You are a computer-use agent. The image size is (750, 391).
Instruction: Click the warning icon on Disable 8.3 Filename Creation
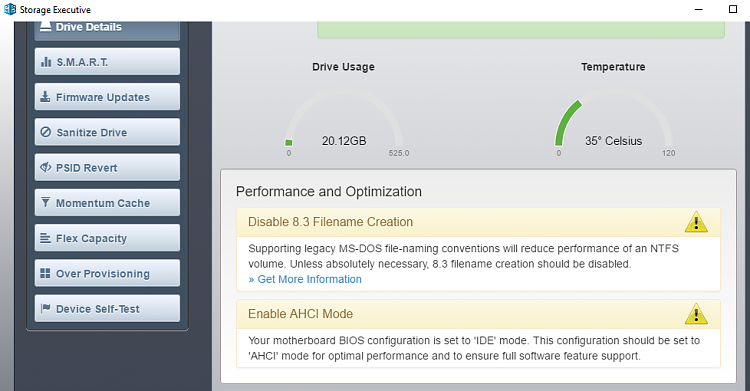tap(696, 222)
